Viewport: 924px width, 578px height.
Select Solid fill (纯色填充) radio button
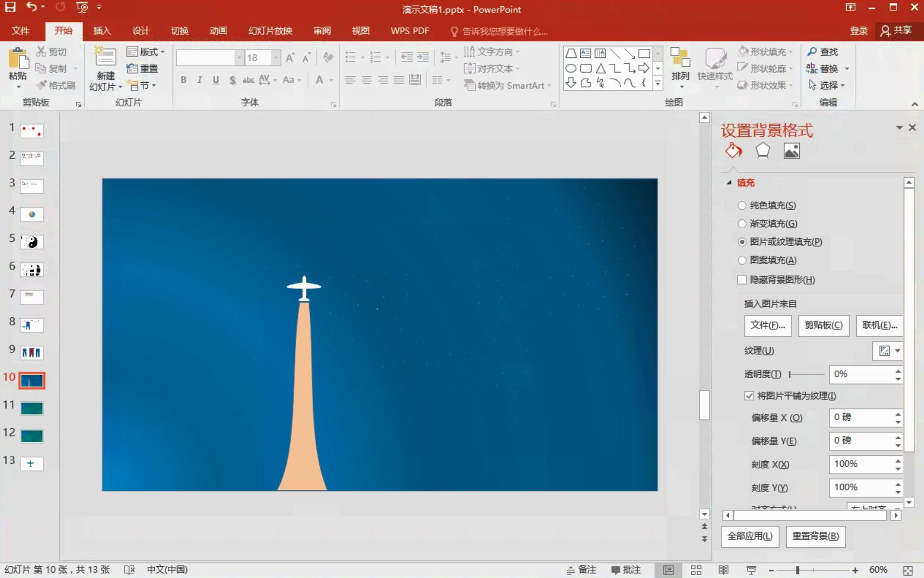(742, 205)
